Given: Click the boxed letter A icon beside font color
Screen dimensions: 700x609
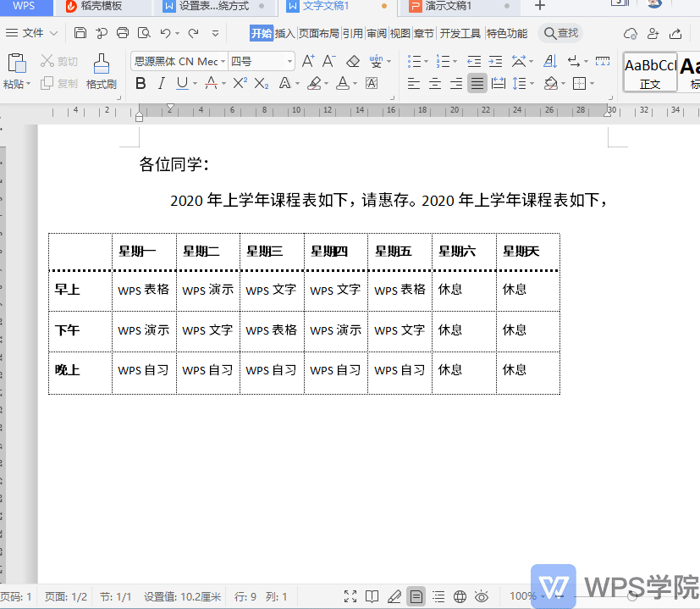Looking at the screenshot, I should [x=372, y=83].
